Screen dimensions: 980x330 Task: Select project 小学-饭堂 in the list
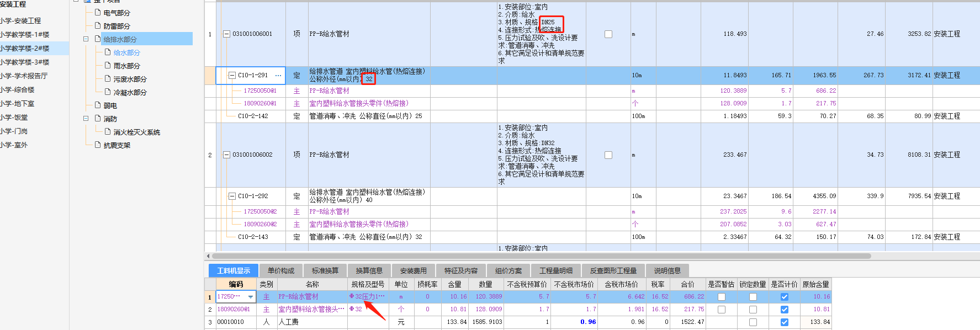(x=34, y=117)
